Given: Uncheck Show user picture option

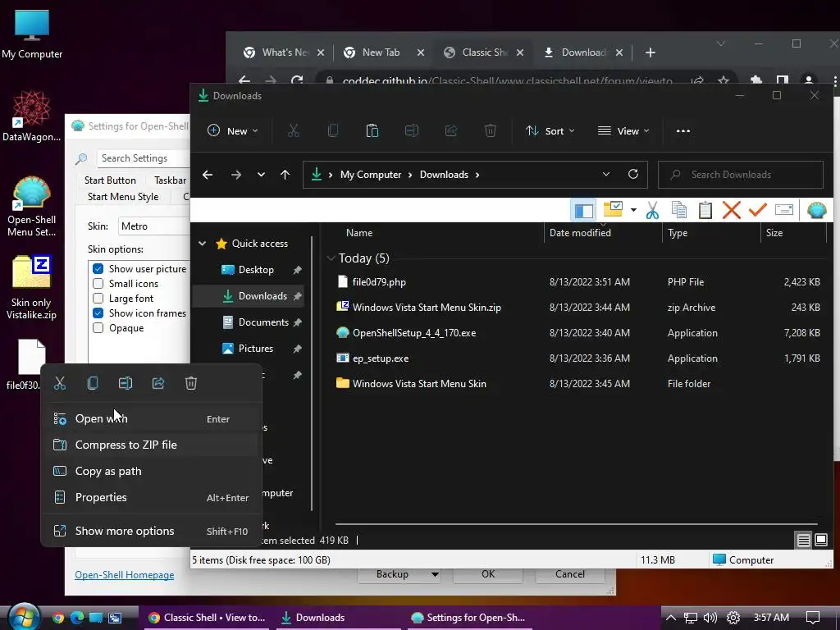Looking at the screenshot, I should [98, 269].
